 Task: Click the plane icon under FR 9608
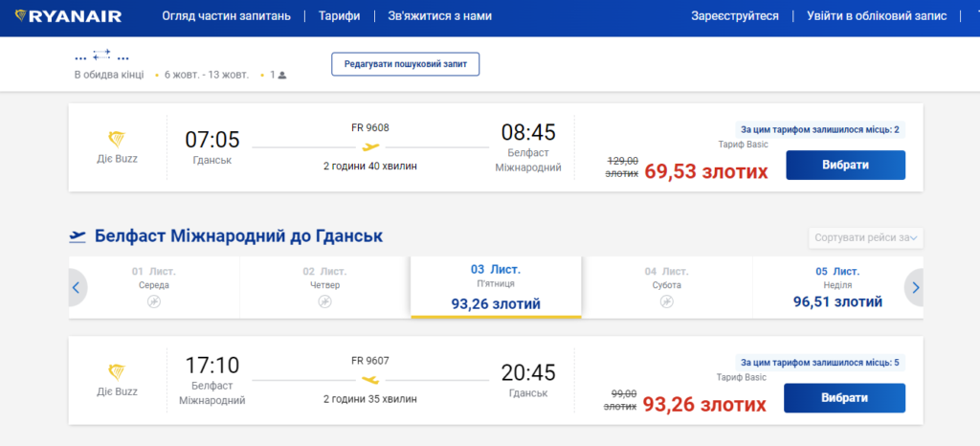pyautogui.click(x=370, y=147)
